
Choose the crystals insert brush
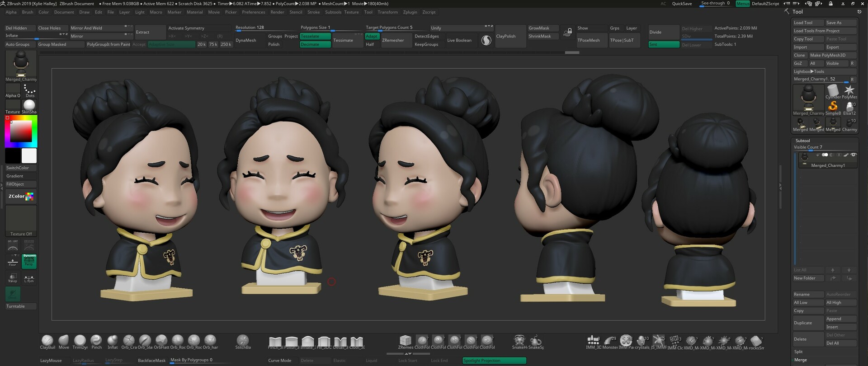click(642, 342)
